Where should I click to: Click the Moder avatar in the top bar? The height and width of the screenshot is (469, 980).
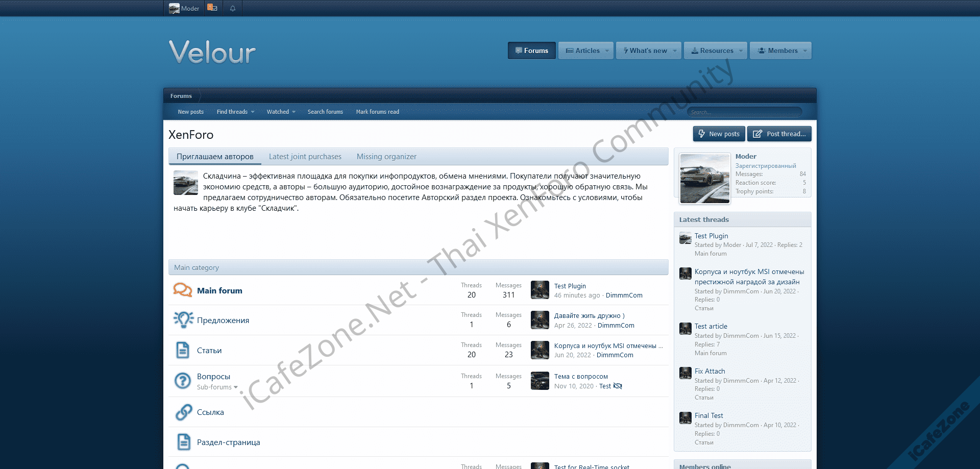pos(174,8)
